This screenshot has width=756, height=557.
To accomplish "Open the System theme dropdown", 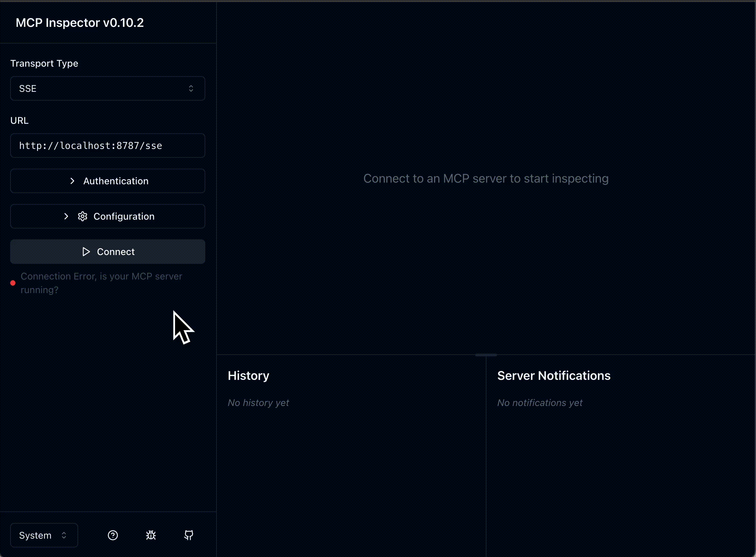I will tap(44, 535).
